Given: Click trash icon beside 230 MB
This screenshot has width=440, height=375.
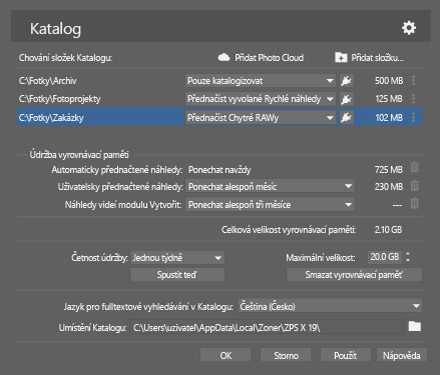Looking at the screenshot, I should [x=414, y=185].
